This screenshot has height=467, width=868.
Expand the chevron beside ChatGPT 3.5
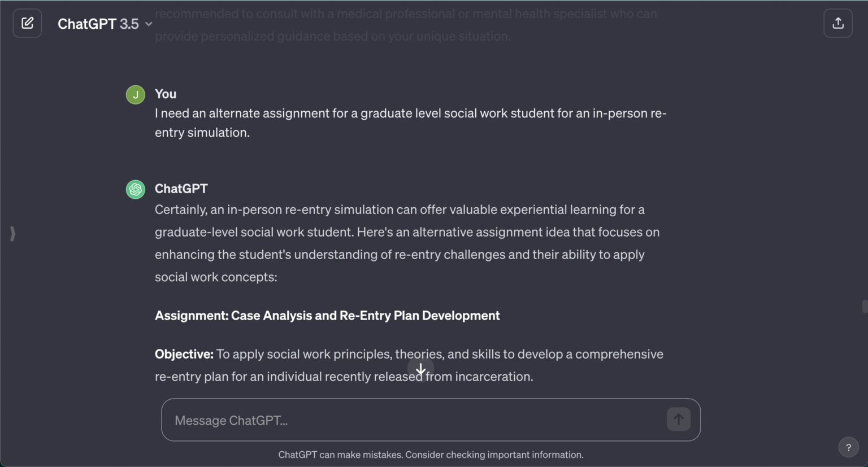pos(149,25)
